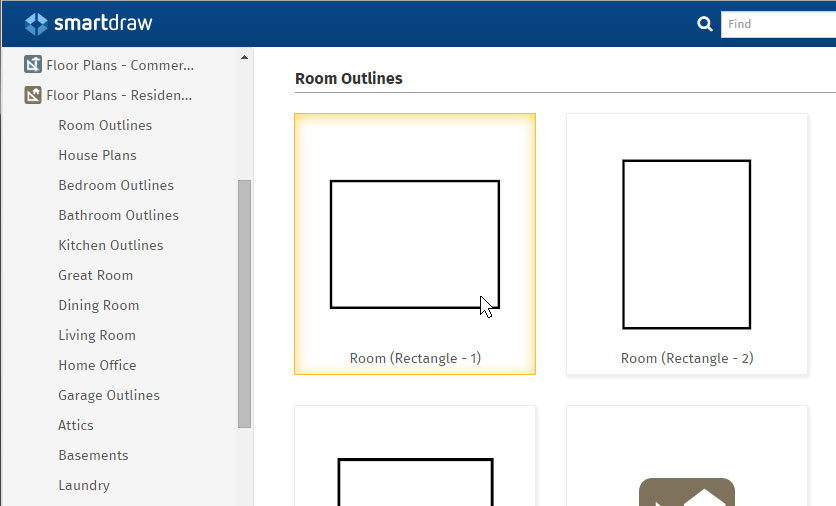Open third room outline template below Rectangle 1

point(415,456)
